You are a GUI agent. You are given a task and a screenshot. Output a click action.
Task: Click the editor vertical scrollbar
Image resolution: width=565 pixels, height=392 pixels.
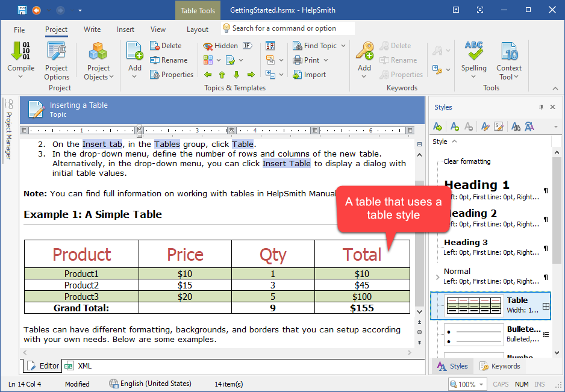(x=419, y=243)
